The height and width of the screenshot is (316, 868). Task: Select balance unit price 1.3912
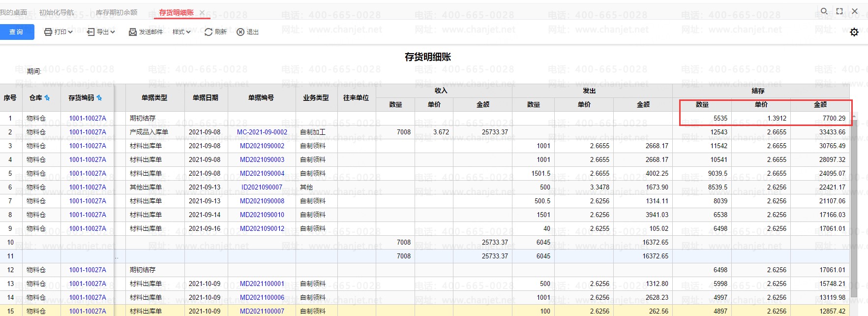pyautogui.click(x=761, y=119)
